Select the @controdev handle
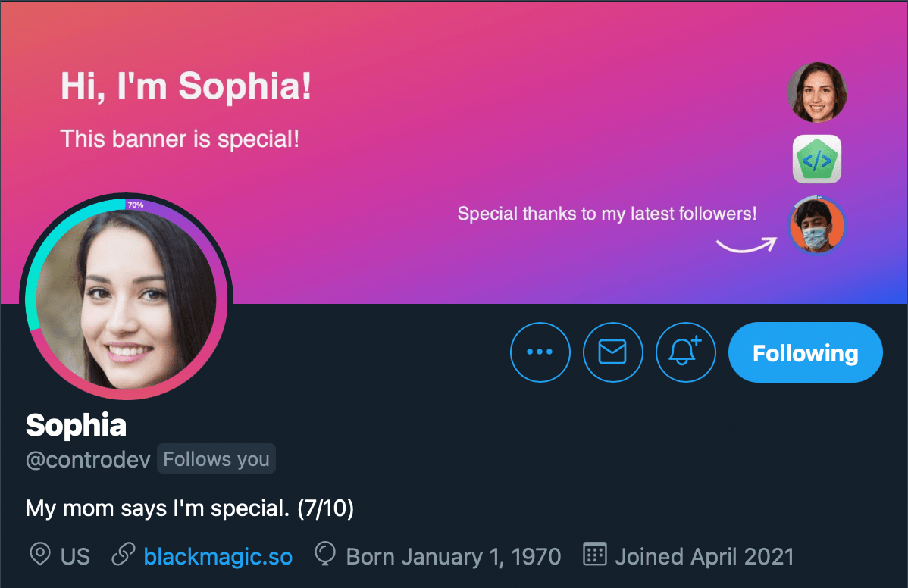908x588 pixels. [x=88, y=460]
